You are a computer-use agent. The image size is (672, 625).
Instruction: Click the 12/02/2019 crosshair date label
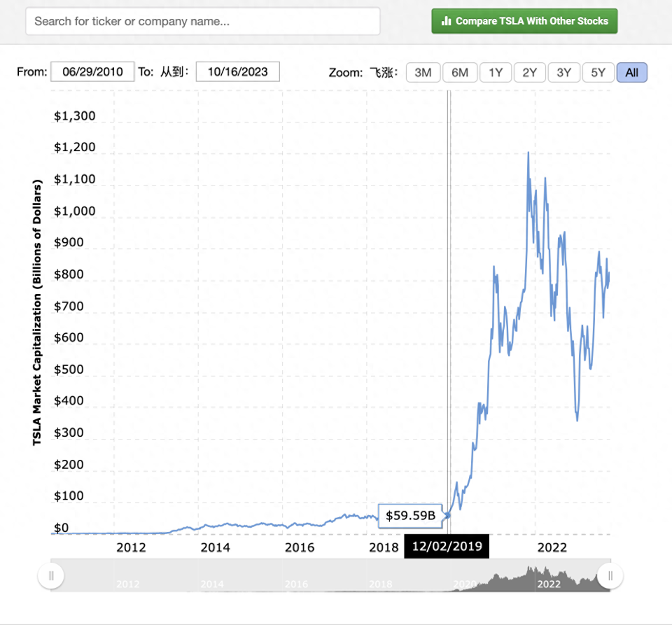[447, 546]
